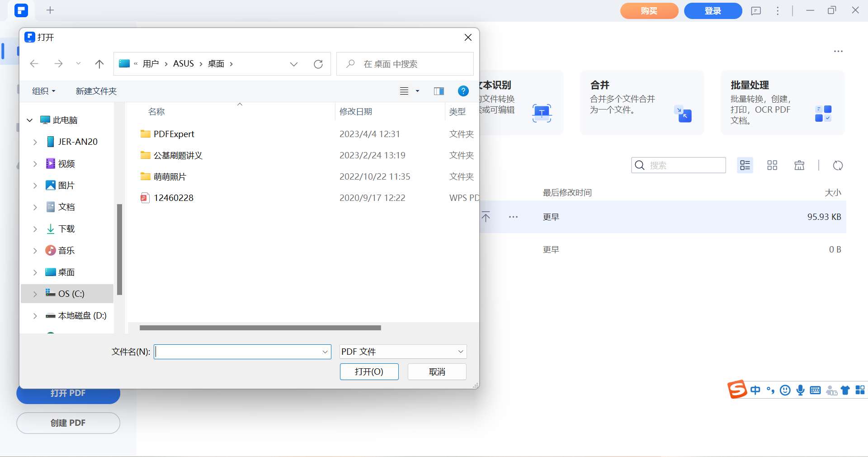
Task: Toggle list view for recent files
Action: [x=745, y=165]
